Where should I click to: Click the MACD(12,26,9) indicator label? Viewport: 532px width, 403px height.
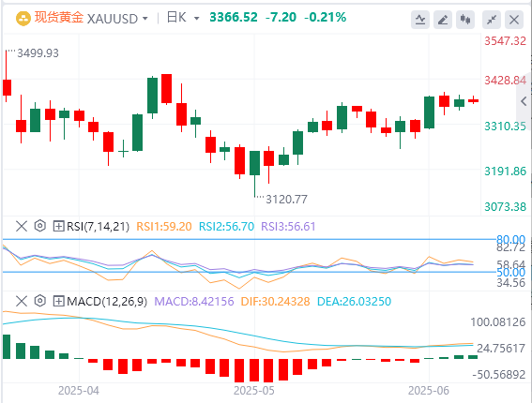point(107,302)
